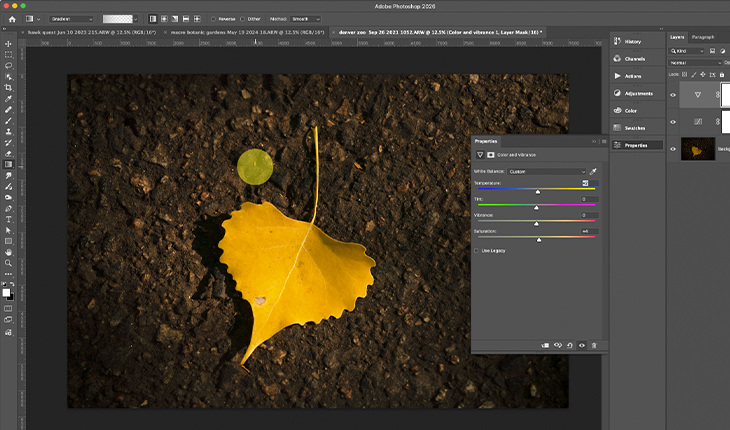
Task: Open the History panel
Action: point(632,41)
